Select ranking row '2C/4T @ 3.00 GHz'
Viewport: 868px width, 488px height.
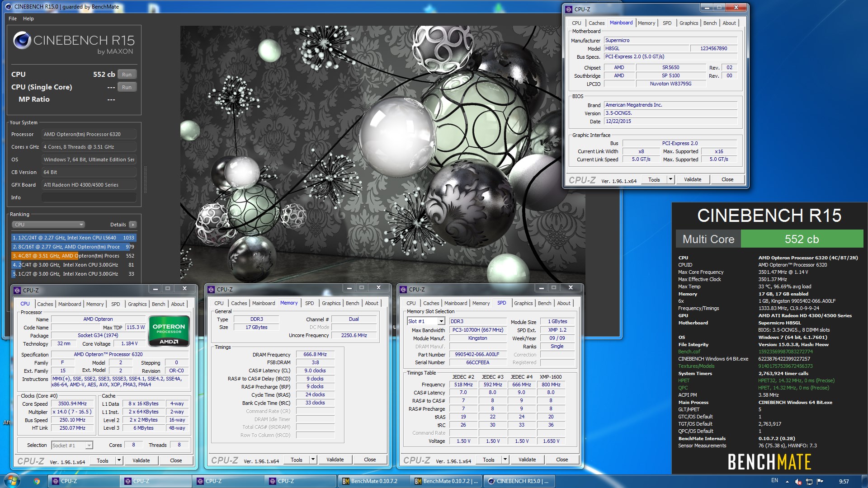[x=74, y=265]
